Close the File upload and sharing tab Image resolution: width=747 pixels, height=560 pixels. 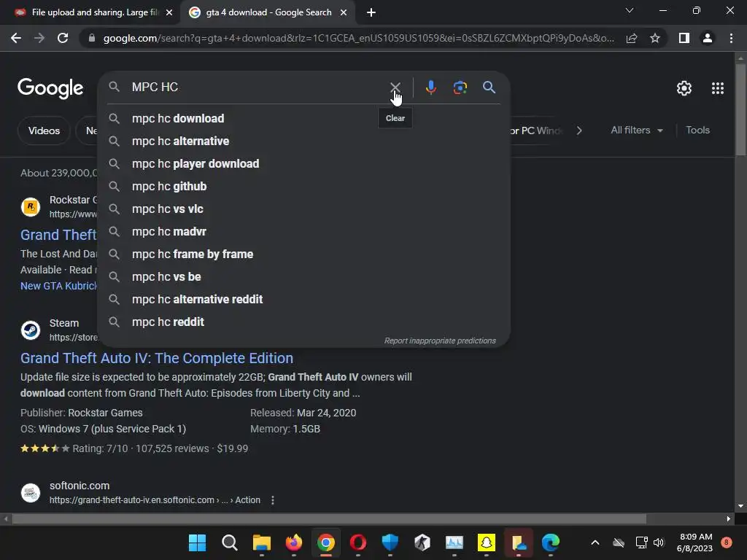click(169, 12)
